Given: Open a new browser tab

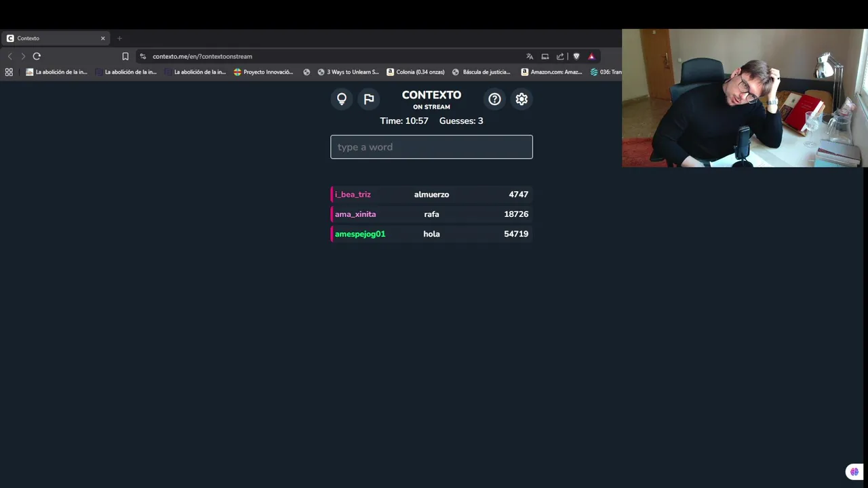Looking at the screenshot, I should pos(119,38).
